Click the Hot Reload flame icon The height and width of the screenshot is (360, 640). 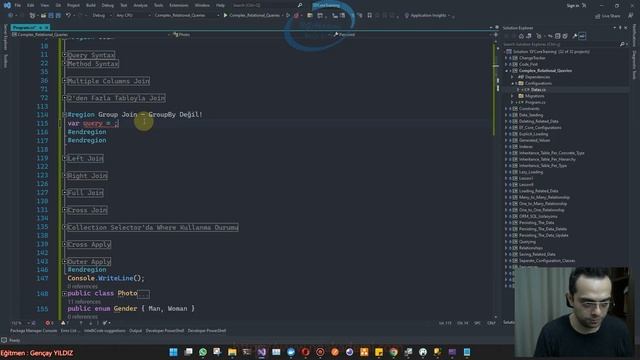[296, 16]
